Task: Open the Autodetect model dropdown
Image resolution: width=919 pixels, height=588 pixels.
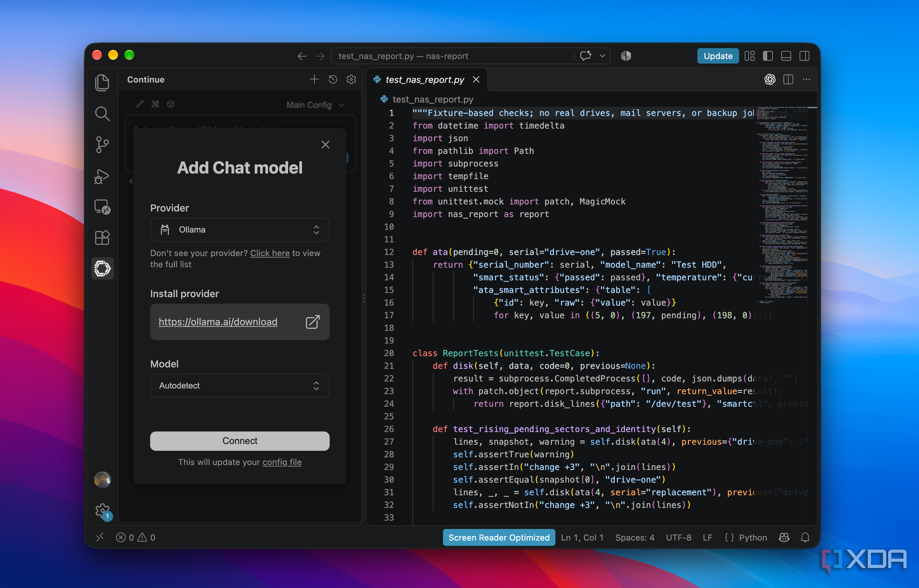Action: tap(239, 386)
